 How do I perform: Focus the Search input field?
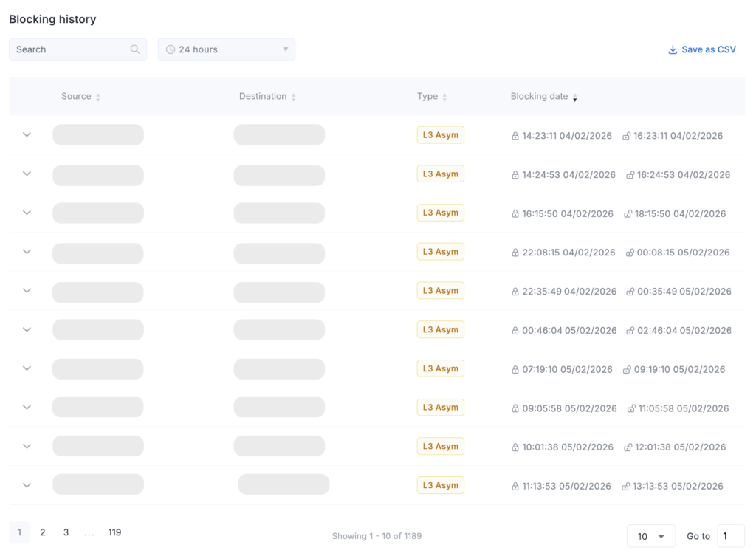pos(70,49)
